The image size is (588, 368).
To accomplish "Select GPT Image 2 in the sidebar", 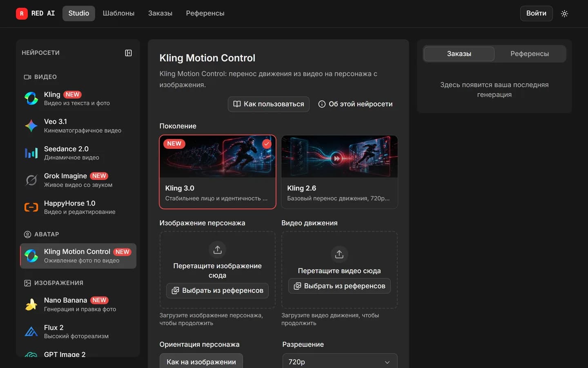I will [x=78, y=353].
